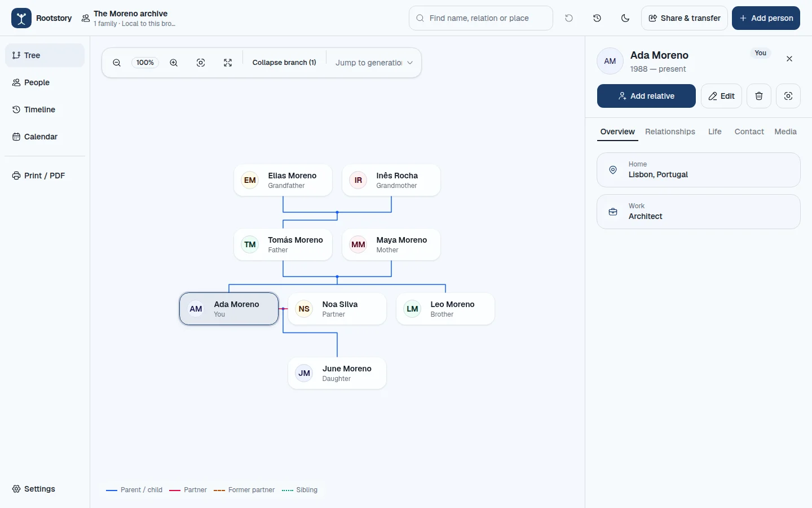Select Inês Rocha grandmother node
812x508 pixels.
(x=391, y=180)
